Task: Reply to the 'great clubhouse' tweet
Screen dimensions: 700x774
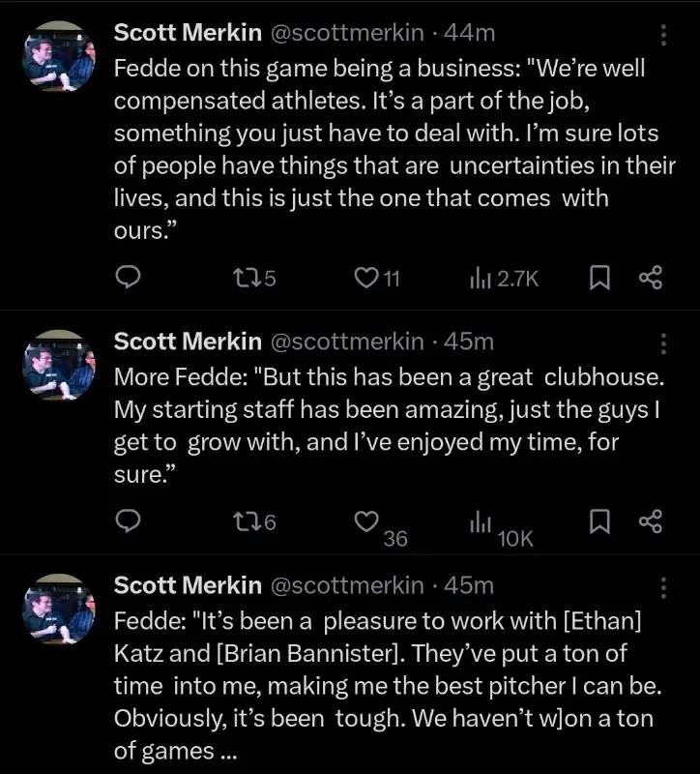Action: [129, 521]
